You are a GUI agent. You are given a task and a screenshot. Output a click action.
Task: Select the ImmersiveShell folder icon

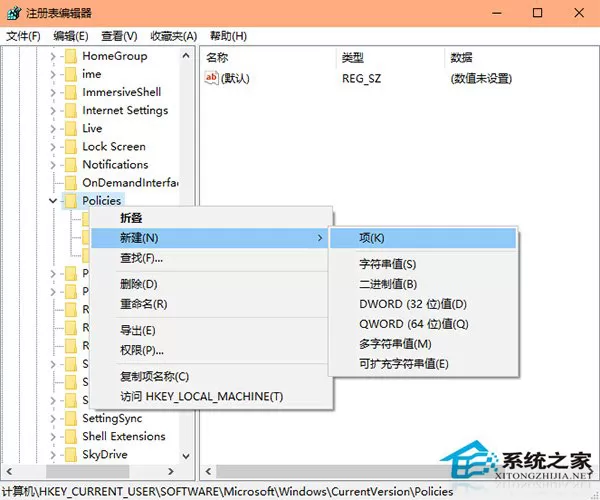pos(71,93)
